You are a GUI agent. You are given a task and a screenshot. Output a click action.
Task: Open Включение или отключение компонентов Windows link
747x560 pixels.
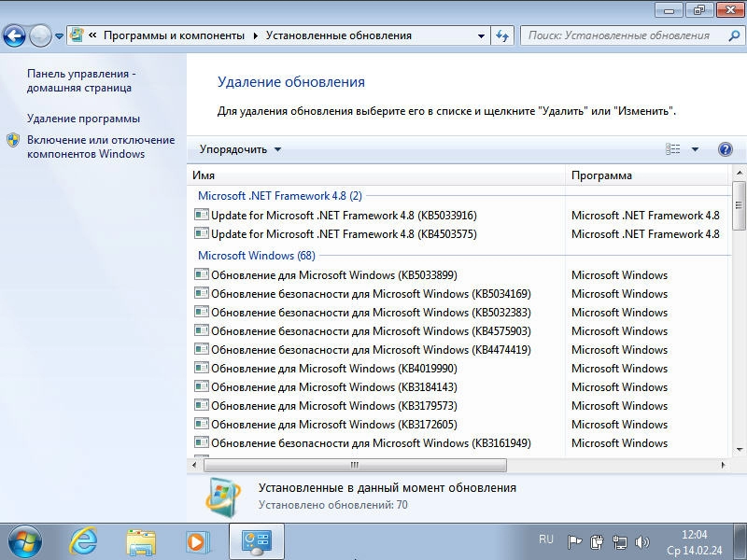pos(100,147)
